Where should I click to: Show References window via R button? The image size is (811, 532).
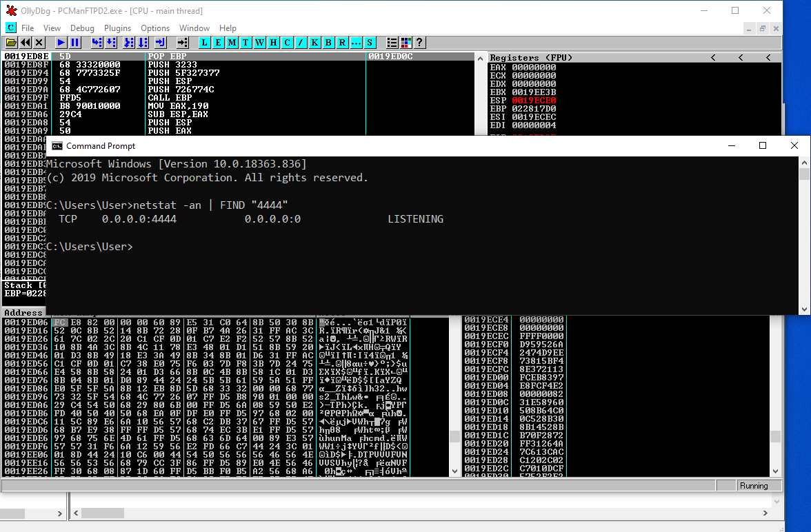pos(342,43)
